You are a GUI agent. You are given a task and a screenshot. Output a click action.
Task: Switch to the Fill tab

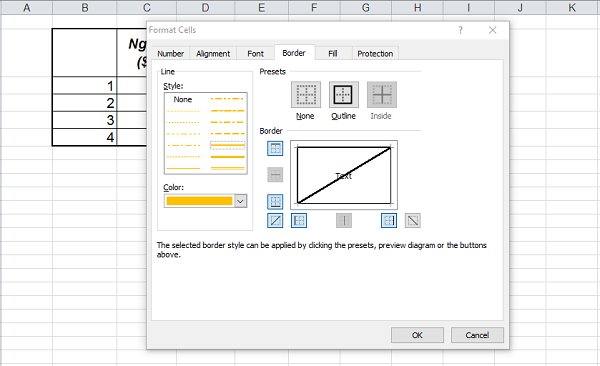(333, 54)
